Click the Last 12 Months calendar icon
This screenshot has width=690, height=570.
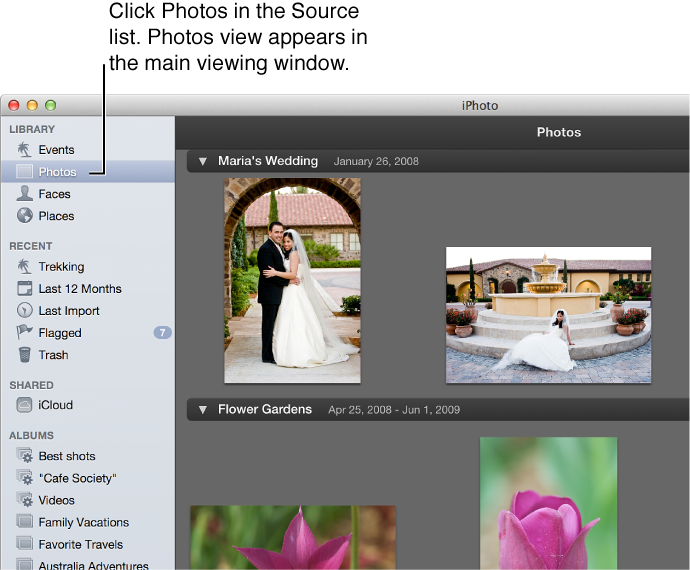point(24,288)
